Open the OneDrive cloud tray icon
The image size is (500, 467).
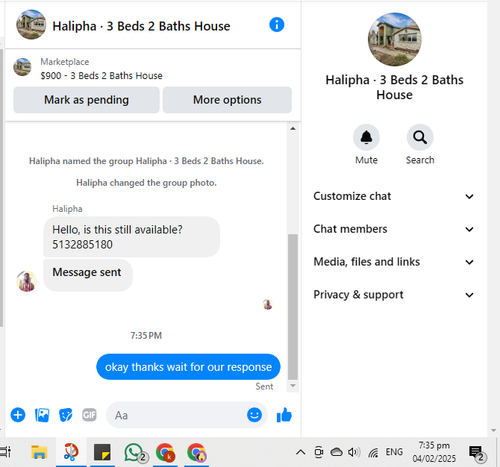(x=336, y=452)
